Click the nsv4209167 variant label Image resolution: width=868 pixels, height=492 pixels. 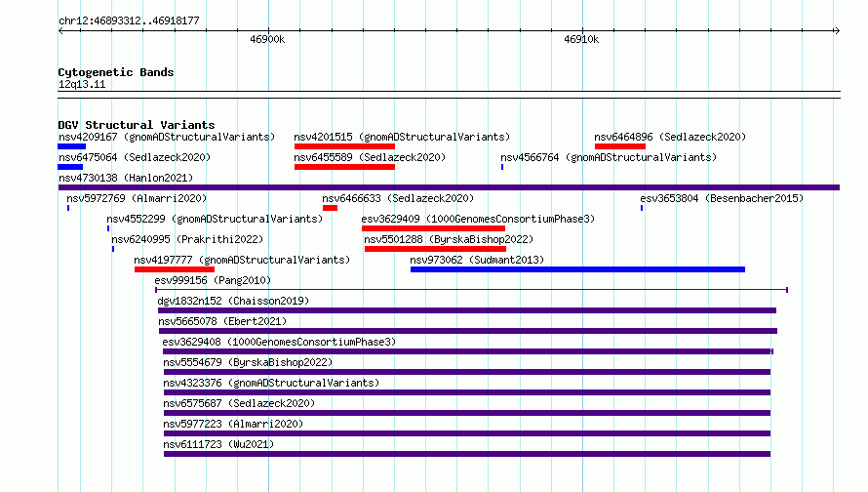[x=167, y=137]
